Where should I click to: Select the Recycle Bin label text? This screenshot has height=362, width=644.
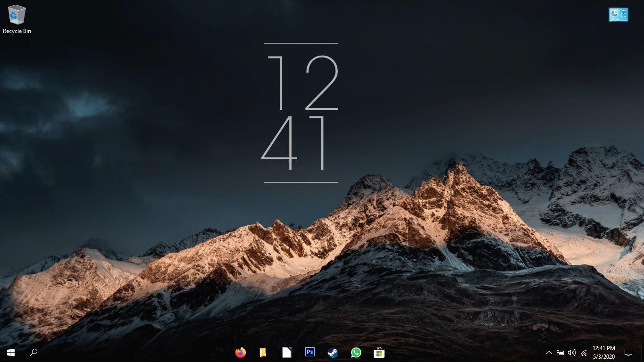pyautogui.click(x=17, y=31)
